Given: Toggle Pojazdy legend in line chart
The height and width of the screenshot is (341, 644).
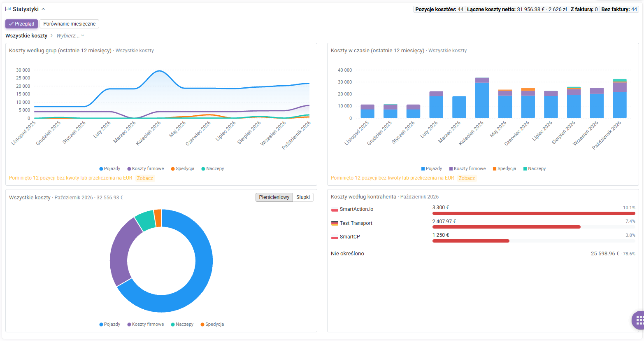Looking at the screenshot, I should [x=110, y=169].
